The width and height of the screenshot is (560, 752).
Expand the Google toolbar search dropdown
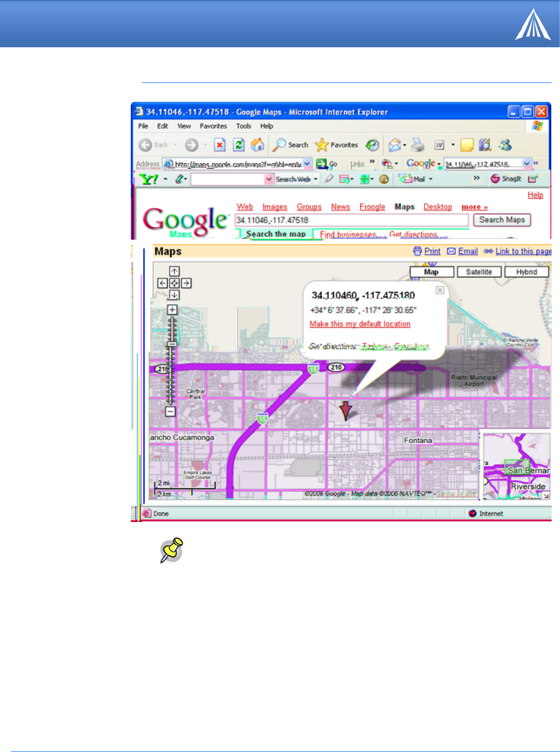click(526, 164)
